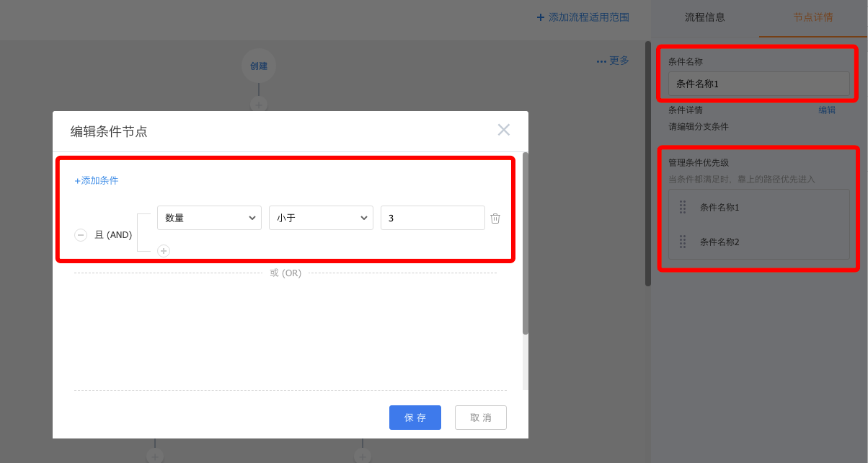The height and width of the screenshot is (463, 868).
Task: Open the ··· 更多 menu
Action: coord(613,61)
